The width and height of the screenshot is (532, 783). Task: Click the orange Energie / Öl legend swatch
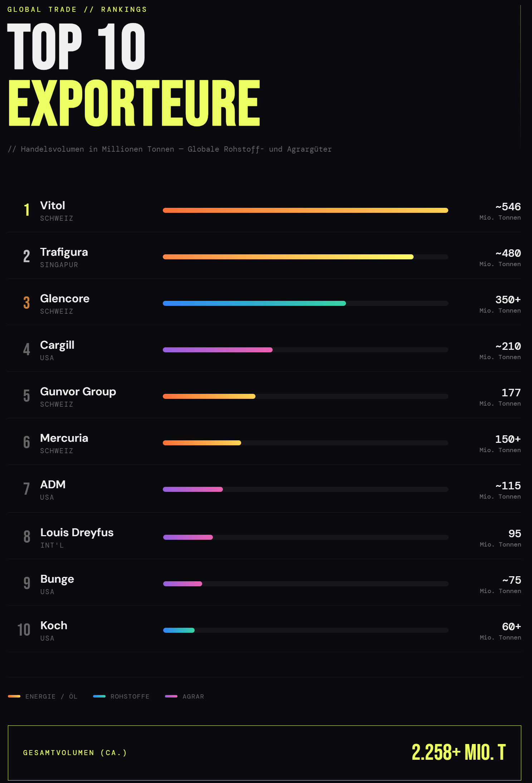14,696
